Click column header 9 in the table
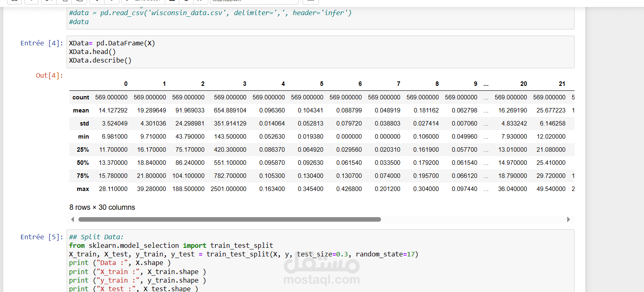Screen dimensions: 644x292 (x=475, y=84)
